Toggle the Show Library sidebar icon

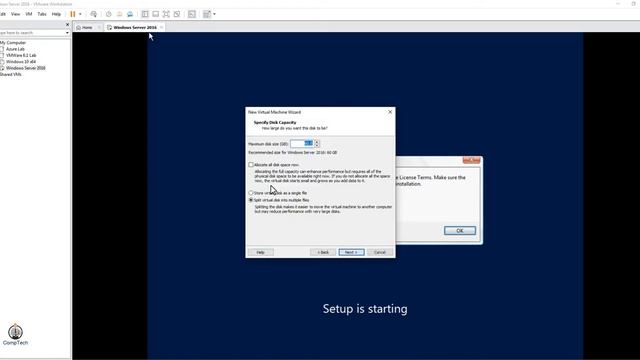[x=145, y=14]
